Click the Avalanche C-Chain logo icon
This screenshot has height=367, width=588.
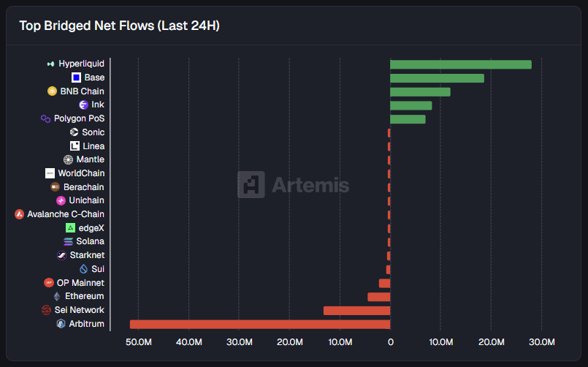click(19, 214)
